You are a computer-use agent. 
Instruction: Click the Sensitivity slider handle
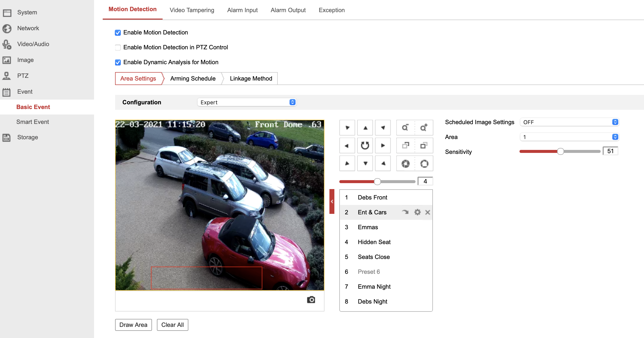tap(560, 151)
